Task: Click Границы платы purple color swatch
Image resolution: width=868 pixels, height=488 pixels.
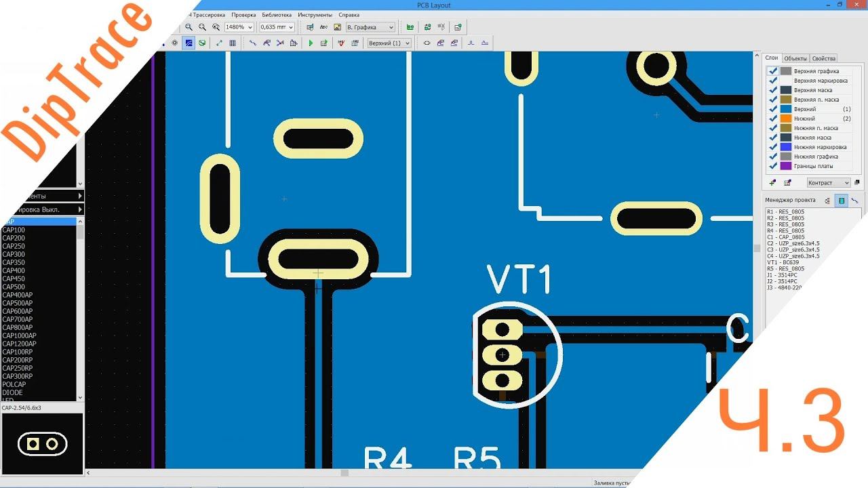Action: pyautogui.click(x=786, y=165)
